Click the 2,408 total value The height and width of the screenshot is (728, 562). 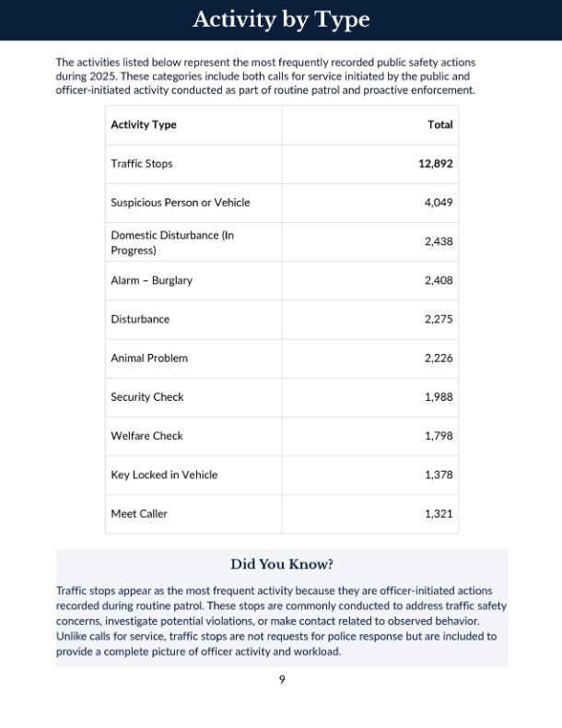coord(439,280)
